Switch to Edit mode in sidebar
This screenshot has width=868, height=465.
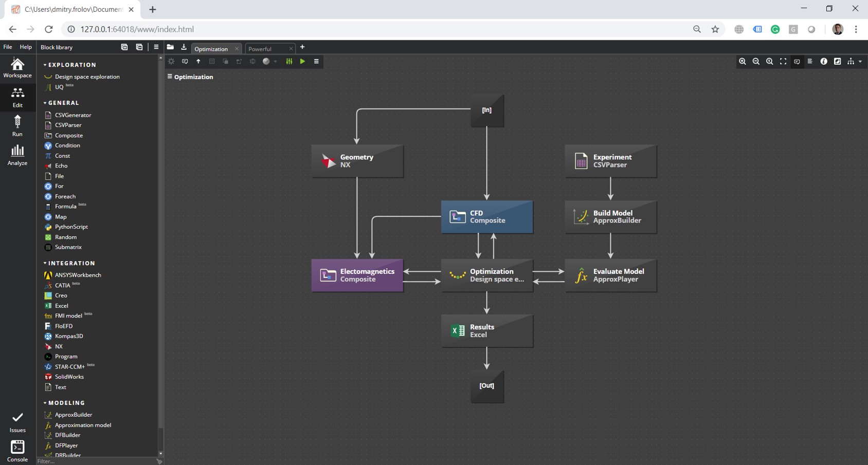tap(17, 97)
